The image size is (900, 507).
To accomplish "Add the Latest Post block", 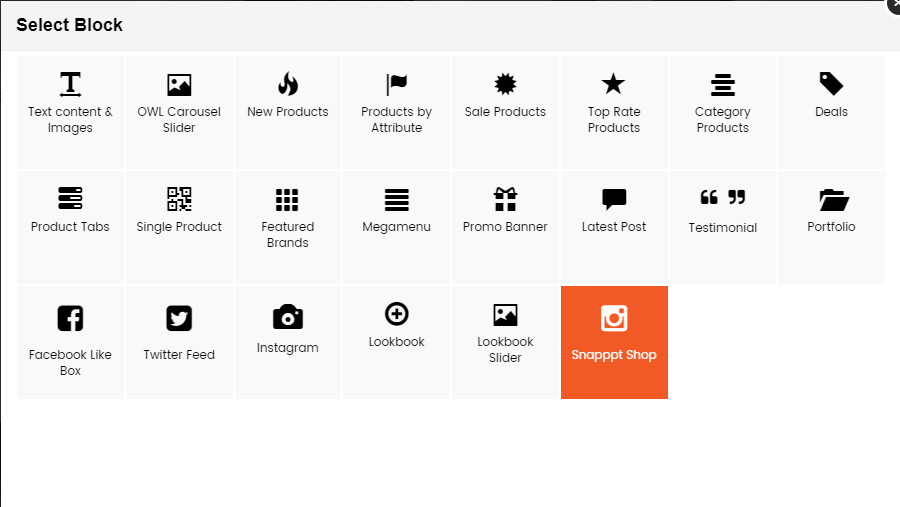I will coord(614,227).
